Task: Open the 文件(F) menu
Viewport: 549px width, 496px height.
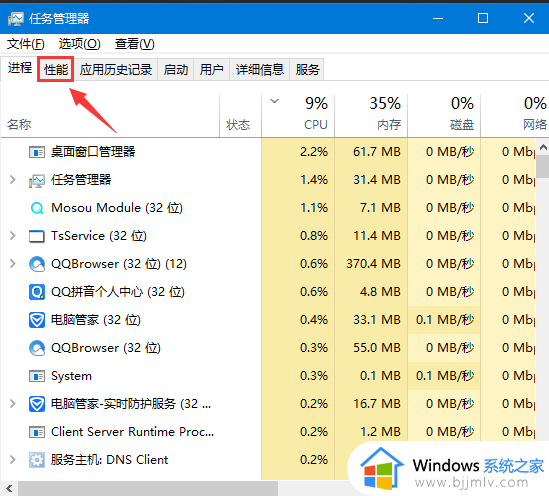Action: [26, 44]
